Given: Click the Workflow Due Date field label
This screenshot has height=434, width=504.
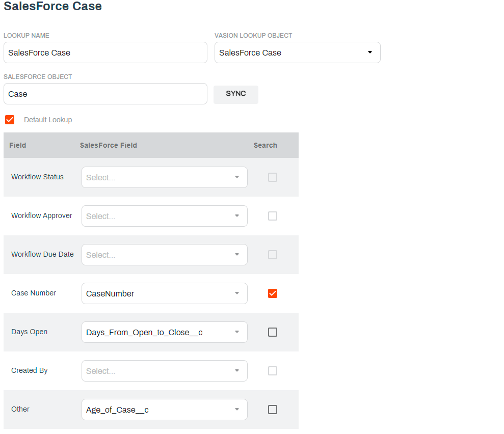Looking at the screenshot, I should pos(42,254).
